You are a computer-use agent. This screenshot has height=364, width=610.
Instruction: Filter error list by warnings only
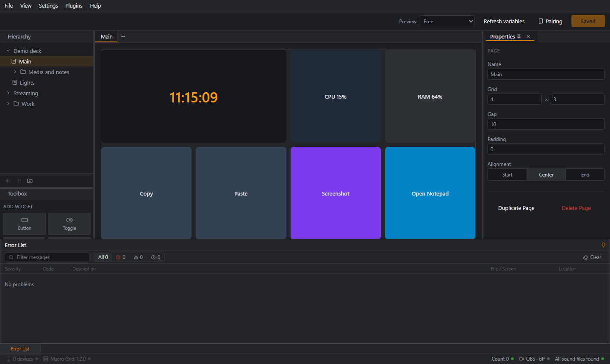click(138, 257)
